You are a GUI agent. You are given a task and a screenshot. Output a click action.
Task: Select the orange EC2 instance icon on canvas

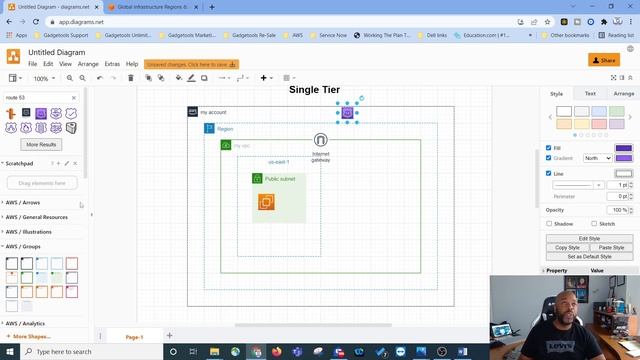[x=266, y=202]
